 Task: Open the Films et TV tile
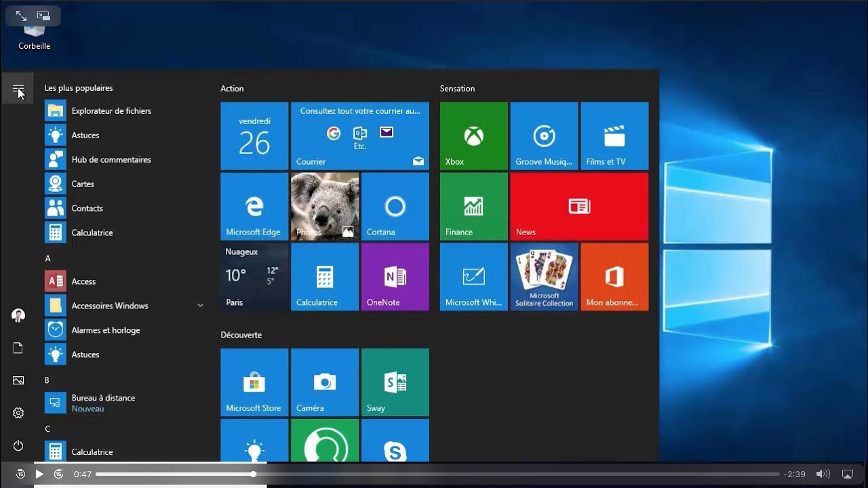(615, 136)
